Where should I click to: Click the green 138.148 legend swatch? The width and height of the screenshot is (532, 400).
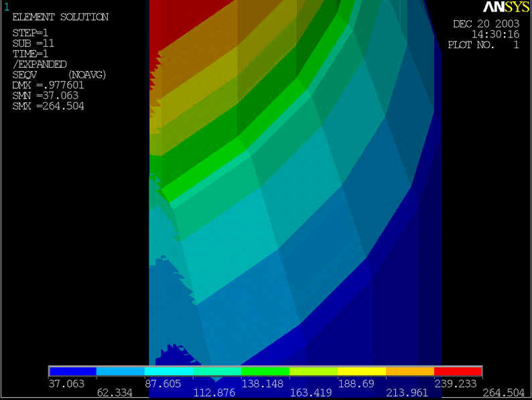pos(265,371)
